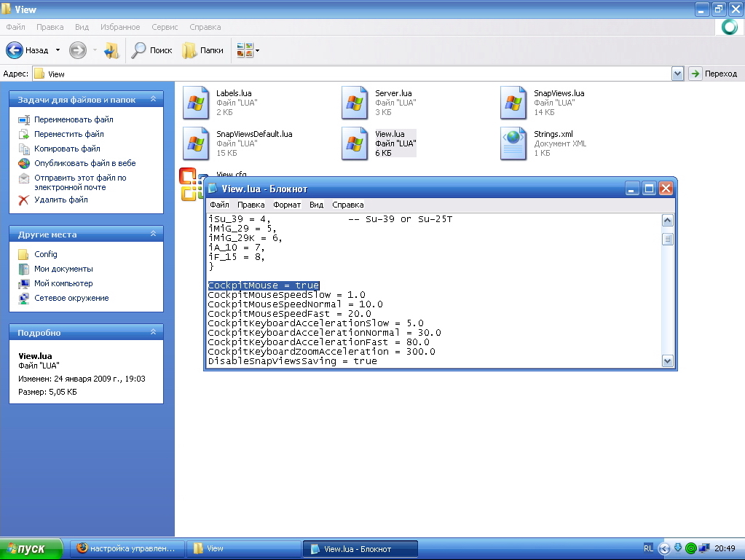Open Notepad's Файл menu
The image size is (745, 560).
tap(219, 205)
